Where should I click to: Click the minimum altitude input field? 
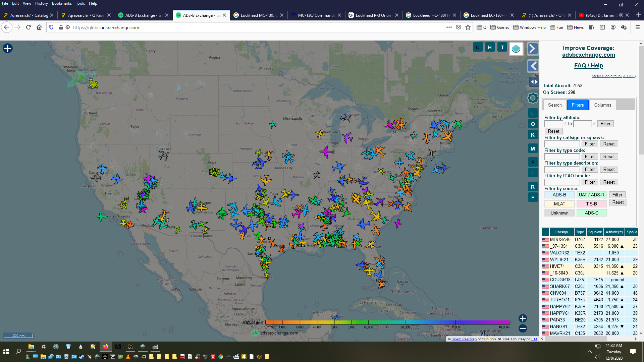coord(553,124)
